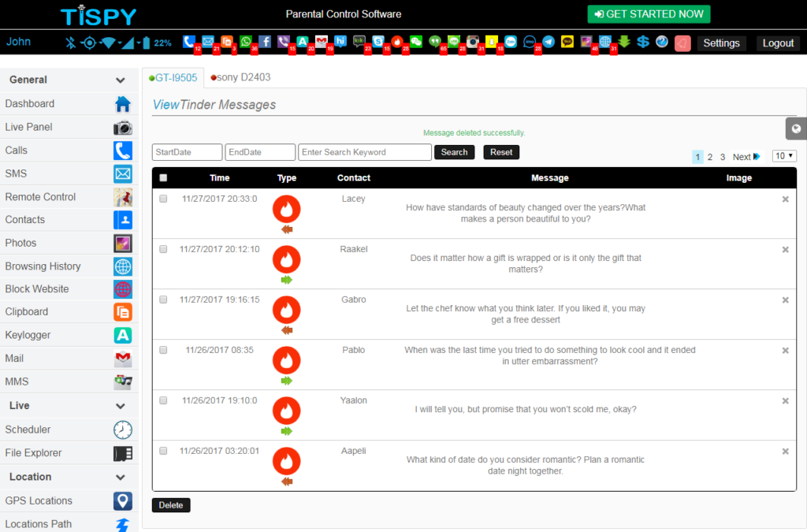Open Settings in the top bar
Viewport: 807px width, 532px height.
tap(722, 43)
